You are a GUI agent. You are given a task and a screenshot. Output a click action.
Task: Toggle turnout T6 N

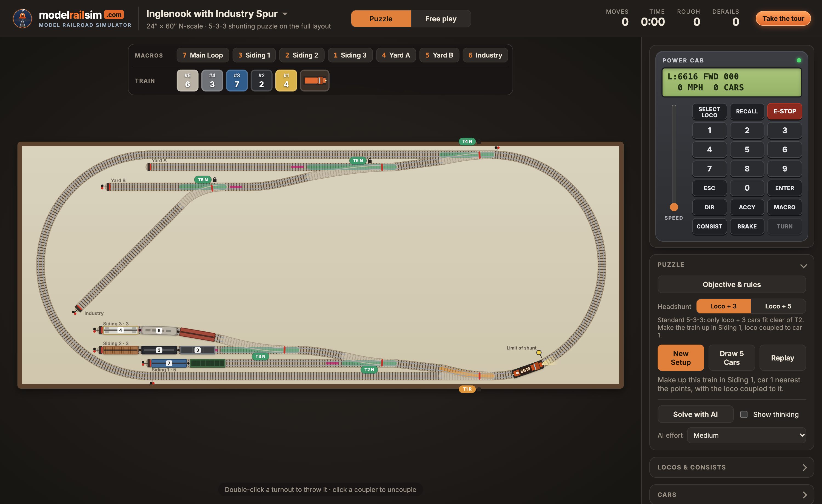tap(203, 179)
